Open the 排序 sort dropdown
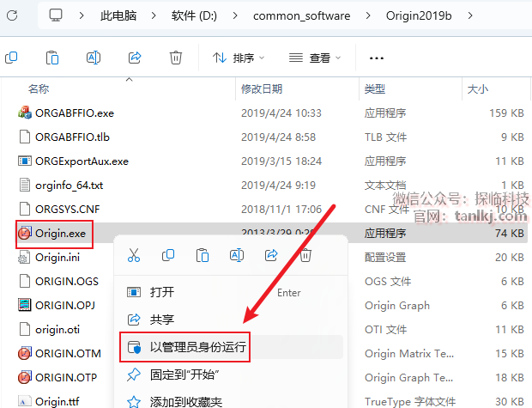The height and width of the screenshot is (408, 532). (239, 58)
